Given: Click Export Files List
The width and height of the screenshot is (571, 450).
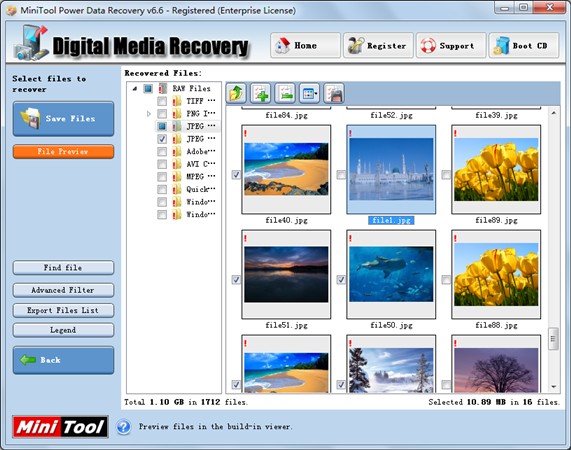Looking at the screenshot, I should tap(63, 310).
